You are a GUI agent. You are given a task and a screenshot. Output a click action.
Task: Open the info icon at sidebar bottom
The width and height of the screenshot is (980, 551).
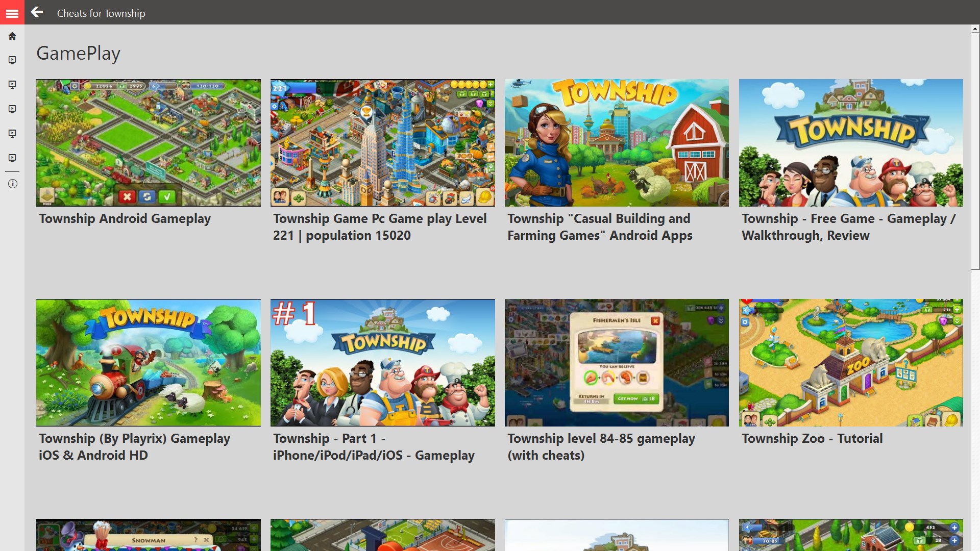[12, 184]
